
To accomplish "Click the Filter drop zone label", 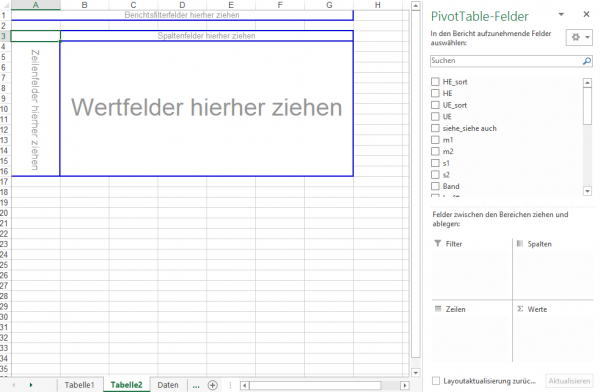I will pyautogui.click(x=454, y=244).
